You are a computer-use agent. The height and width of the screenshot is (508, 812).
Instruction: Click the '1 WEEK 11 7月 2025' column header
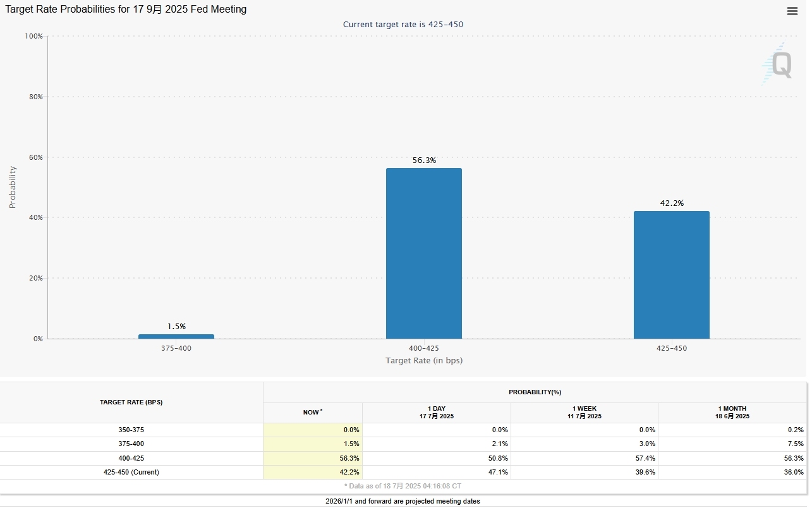[585, 413]
